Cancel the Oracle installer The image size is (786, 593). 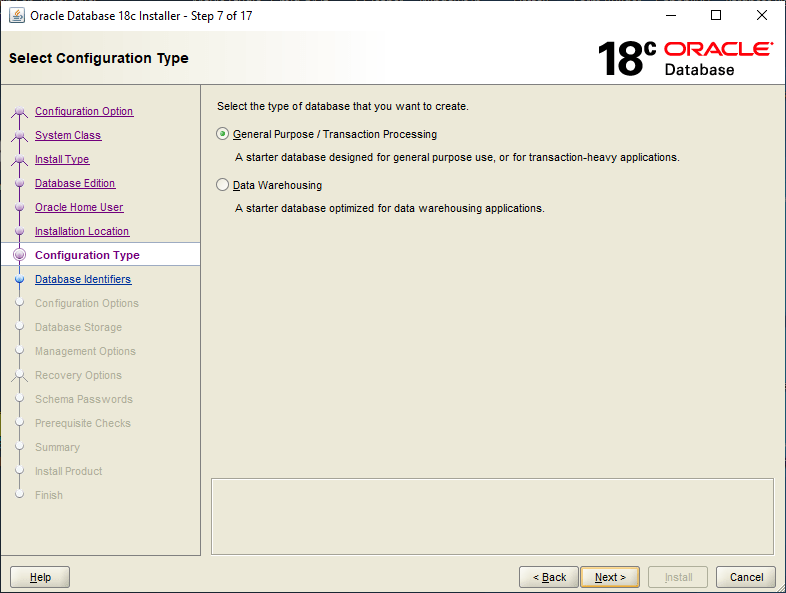[x=746, y=577]
